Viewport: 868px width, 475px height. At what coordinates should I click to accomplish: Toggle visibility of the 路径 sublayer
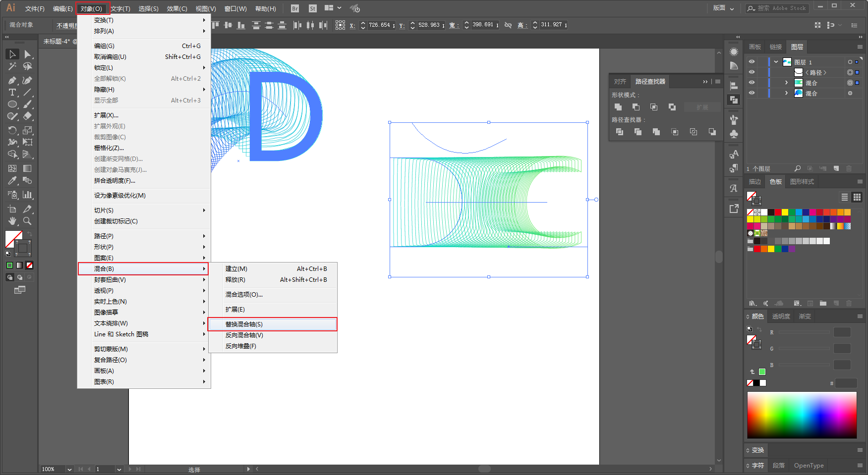(752, 72)
